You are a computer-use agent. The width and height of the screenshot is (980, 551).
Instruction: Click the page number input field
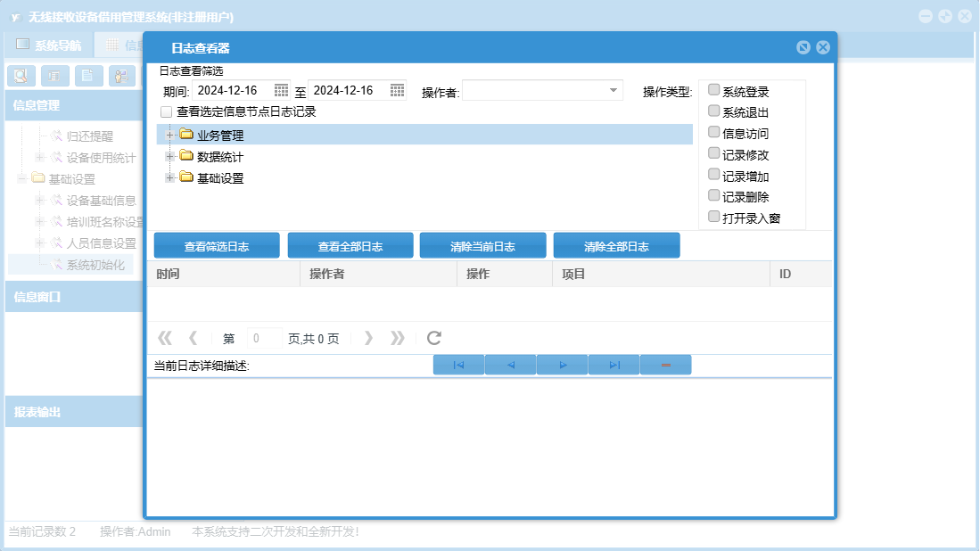(265, 339)
